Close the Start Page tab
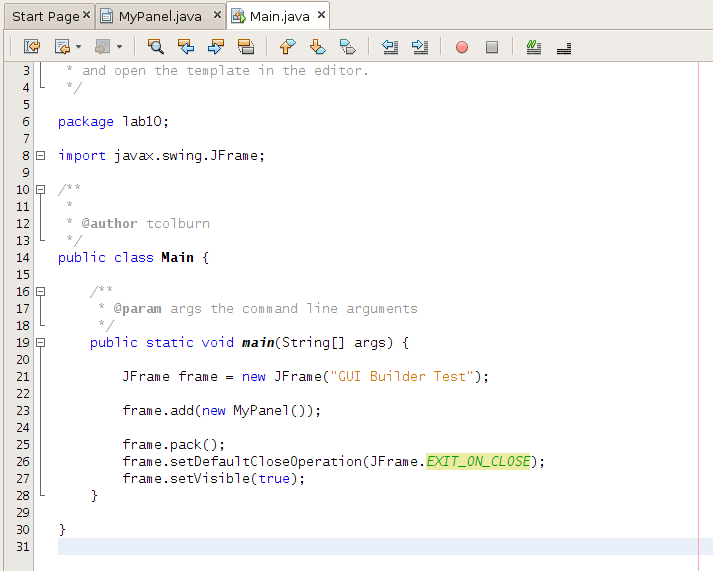 pyautogui.click(x=86, y=15)
